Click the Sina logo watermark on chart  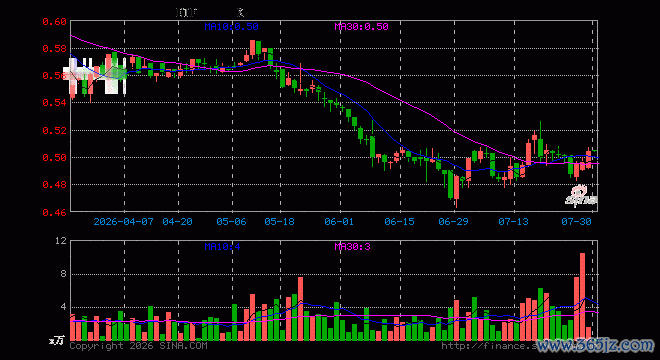[x=581, y=197]
